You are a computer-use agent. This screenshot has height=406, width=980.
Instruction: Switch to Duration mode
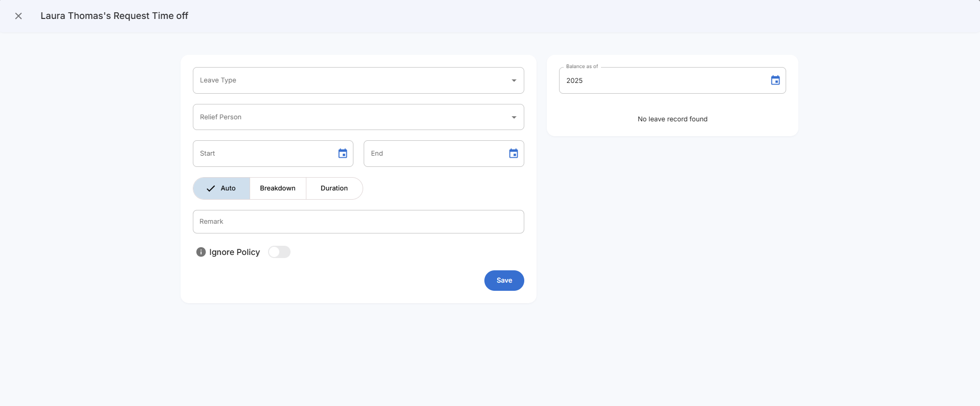point(334,188)
